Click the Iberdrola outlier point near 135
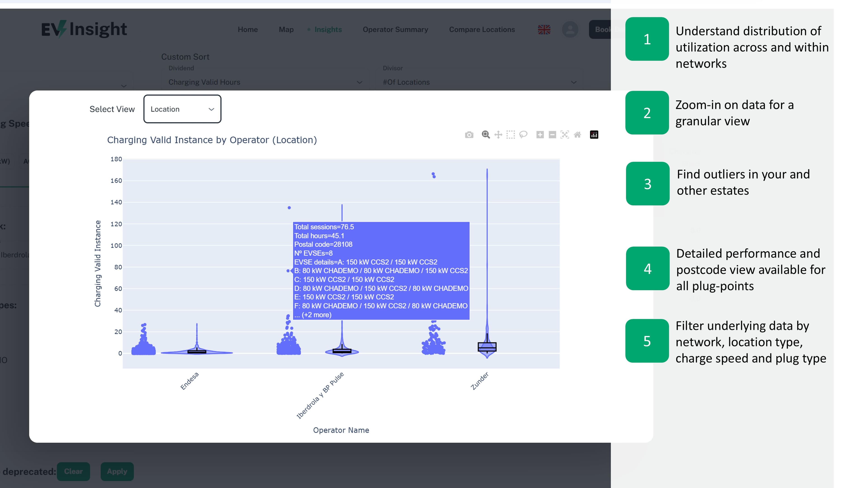This screenshot has height=488, width=868. pos(289,208)
